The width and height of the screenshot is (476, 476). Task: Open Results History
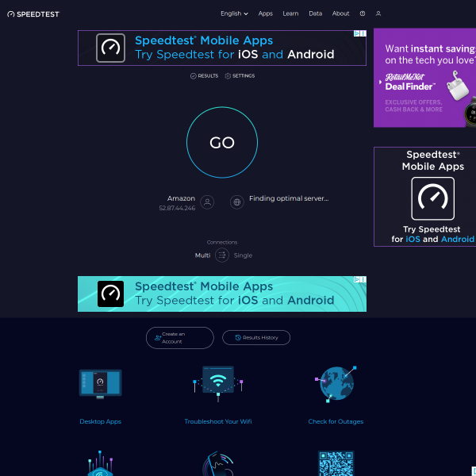click(x=256, y=338)
